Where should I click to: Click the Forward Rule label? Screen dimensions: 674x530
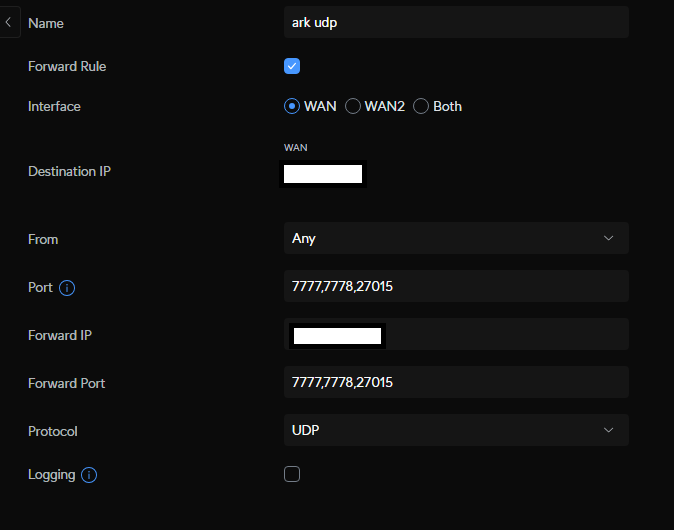(x=67, y=66)
